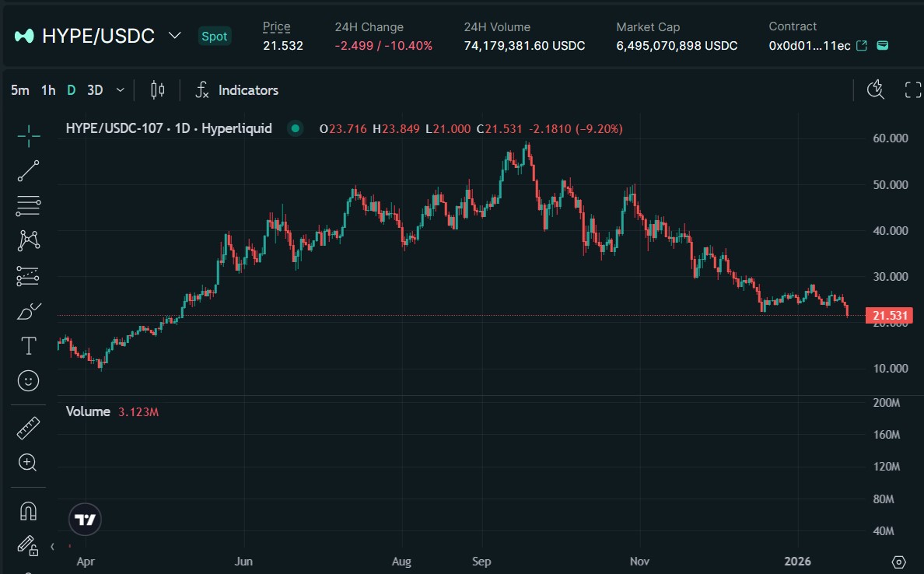The width and height of the screenshot is (924, 574).
Task: Toggle magnet snap mode
Action: pyautogui.click(x=28, y=511)
